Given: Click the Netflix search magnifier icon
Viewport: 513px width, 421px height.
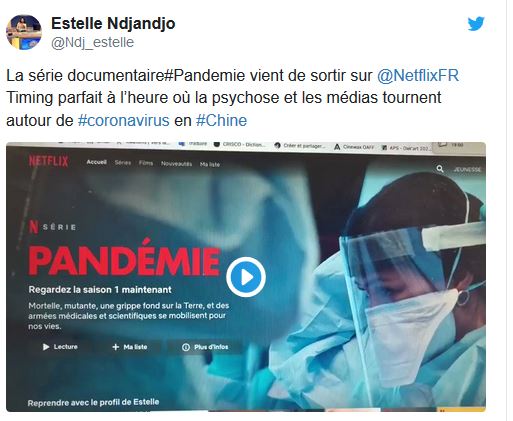Looking at the screenshot, I should (440, 169).
